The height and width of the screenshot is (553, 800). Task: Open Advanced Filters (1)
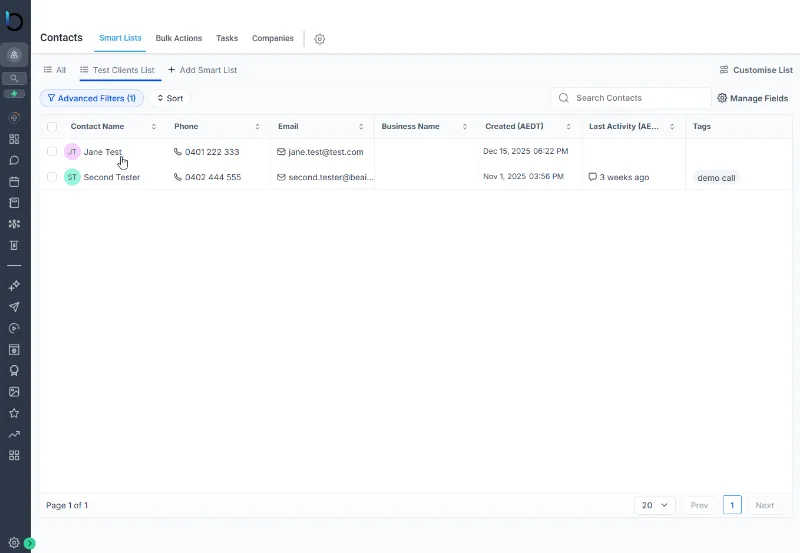click(x=92, y=98)
